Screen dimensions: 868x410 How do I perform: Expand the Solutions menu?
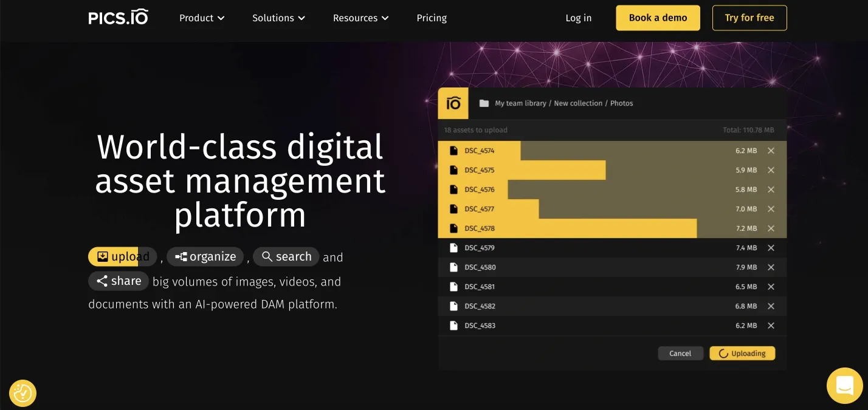278,18
